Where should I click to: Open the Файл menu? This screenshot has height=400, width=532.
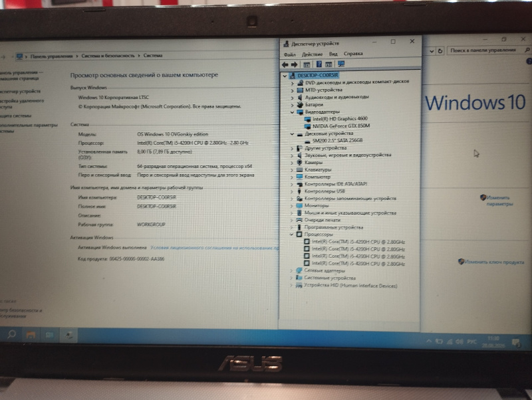289,54
